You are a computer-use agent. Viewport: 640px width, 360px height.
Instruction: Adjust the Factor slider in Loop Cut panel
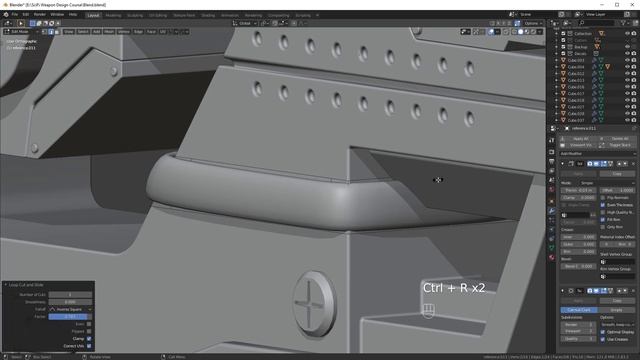(70, 317)
